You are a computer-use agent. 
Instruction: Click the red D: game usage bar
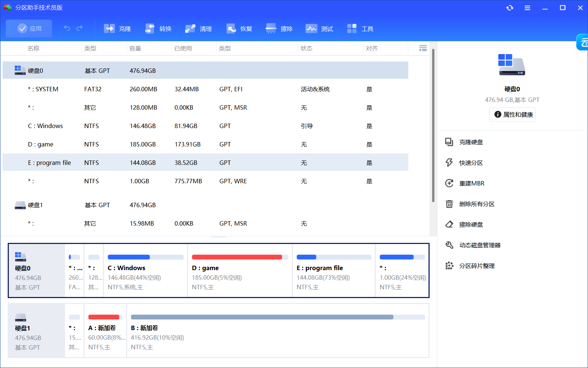(237, 257)
